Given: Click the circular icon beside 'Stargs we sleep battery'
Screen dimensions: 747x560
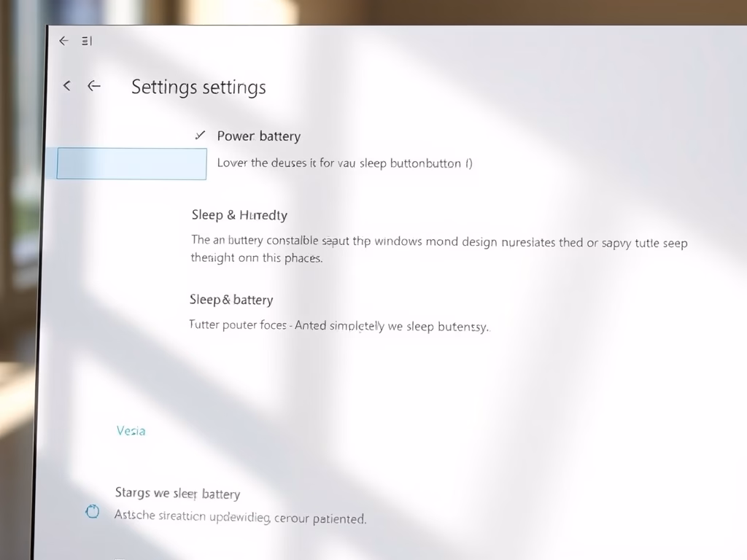Looking at the screenshot, I should [x=93, y=511].
